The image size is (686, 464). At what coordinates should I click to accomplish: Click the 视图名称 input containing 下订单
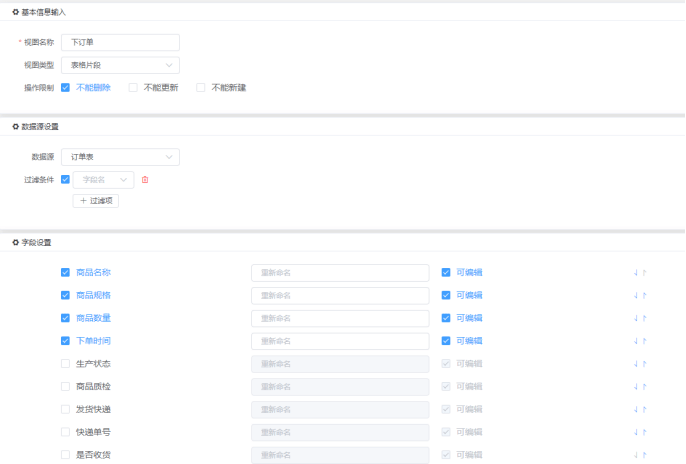coord(120,42)
